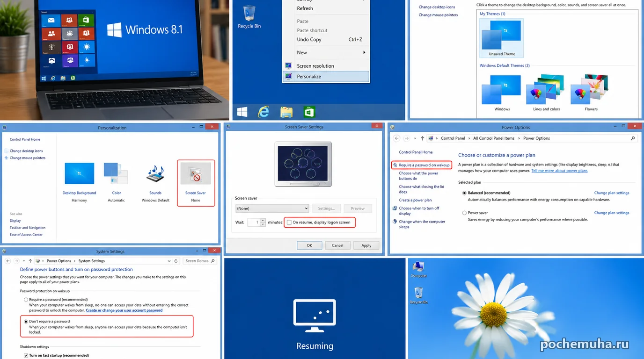Open File Explorer from the taskbar
Viewport: 644px width, 359px height.
[x=286, y=112]
